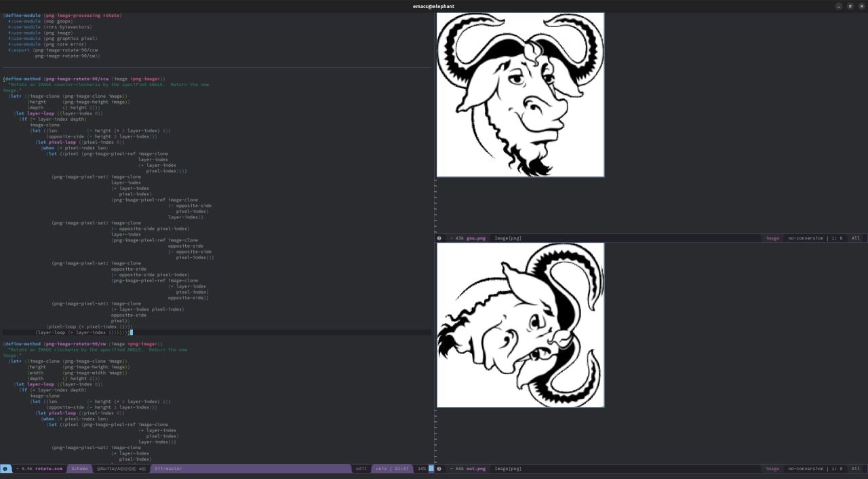Viewport: 868px width, 479px height.
Task: Click the 'unix | 82:47' position indicator
Action: [x=393, y=469]
